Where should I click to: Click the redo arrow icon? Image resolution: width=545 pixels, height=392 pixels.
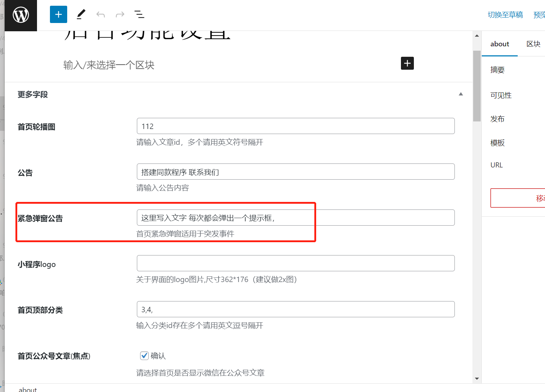pos(120,14)
